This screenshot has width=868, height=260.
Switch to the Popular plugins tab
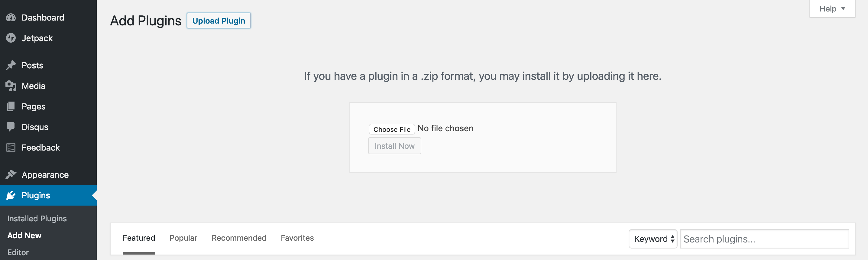point(183,238)
